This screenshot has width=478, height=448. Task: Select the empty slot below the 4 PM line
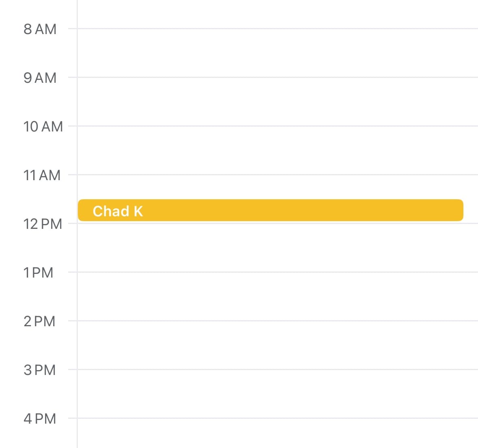pyautogui.click(x=277, y=433)
